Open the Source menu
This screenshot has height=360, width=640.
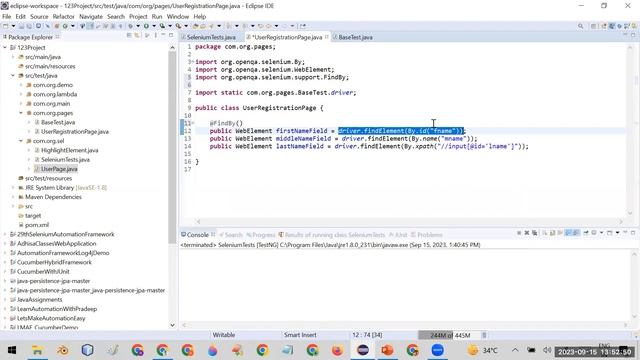click(x=39, y=16)
